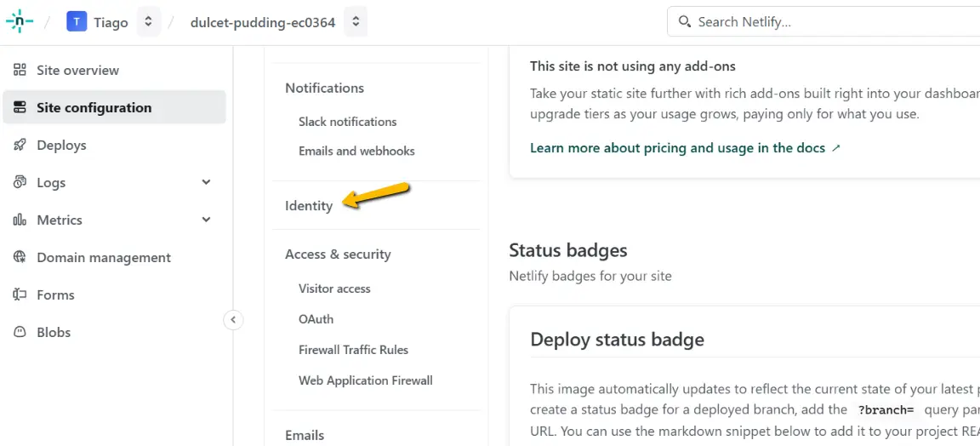This screenshot has width=980, height=446.
Task: Focus the Search Netlify field
Action: point(823,22)
